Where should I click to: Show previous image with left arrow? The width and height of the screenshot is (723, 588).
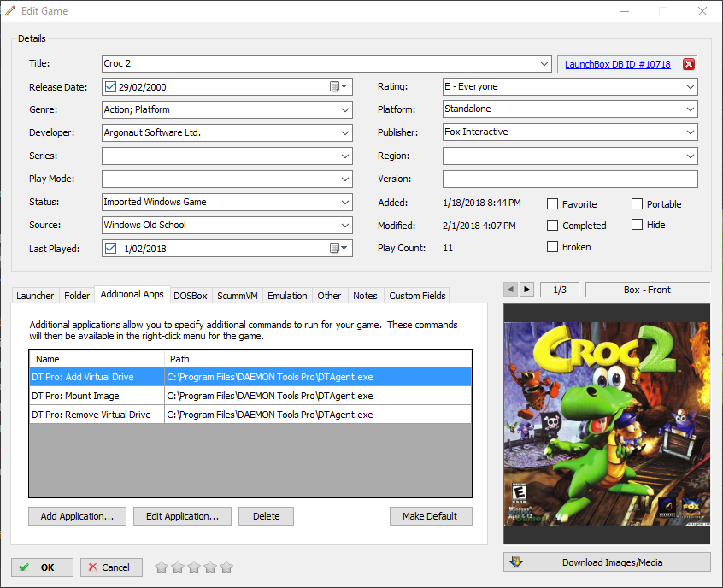click(x=510, y=290)
